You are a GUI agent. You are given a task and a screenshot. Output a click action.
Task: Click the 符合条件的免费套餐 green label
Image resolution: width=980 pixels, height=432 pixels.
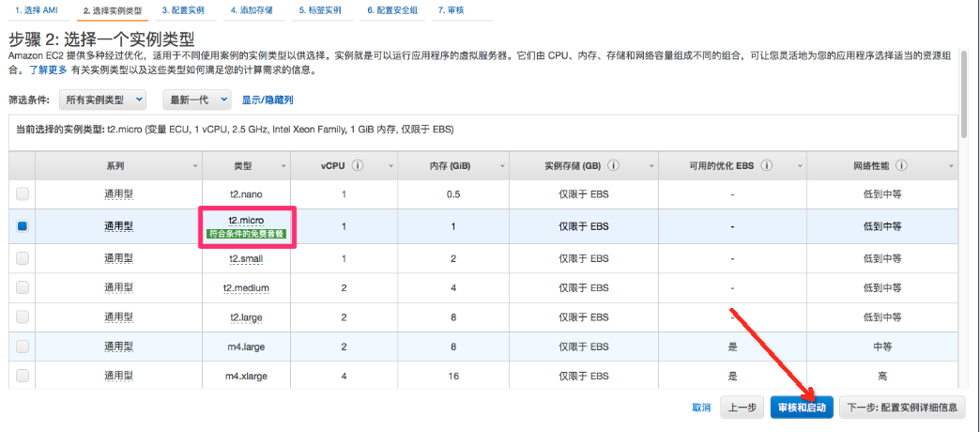click(246, 235)
